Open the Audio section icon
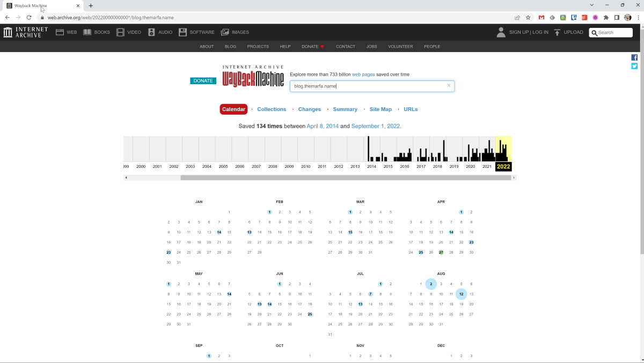Viewport: 644px width, 363px height. [151, 32]
